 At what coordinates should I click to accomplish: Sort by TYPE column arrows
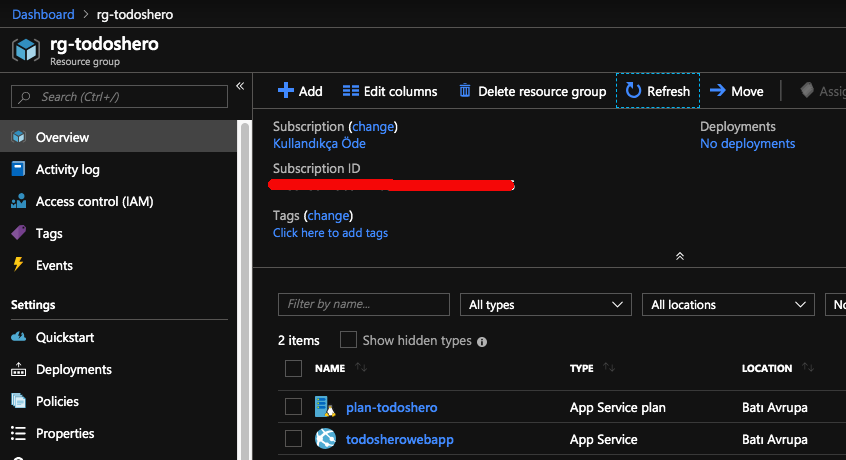tap(609, 368)
